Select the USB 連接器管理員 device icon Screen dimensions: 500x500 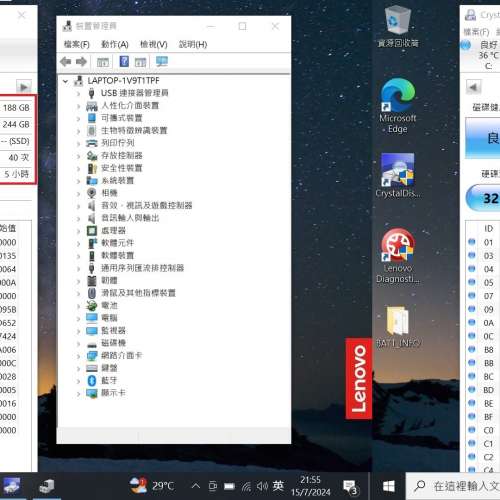(91, 93)
